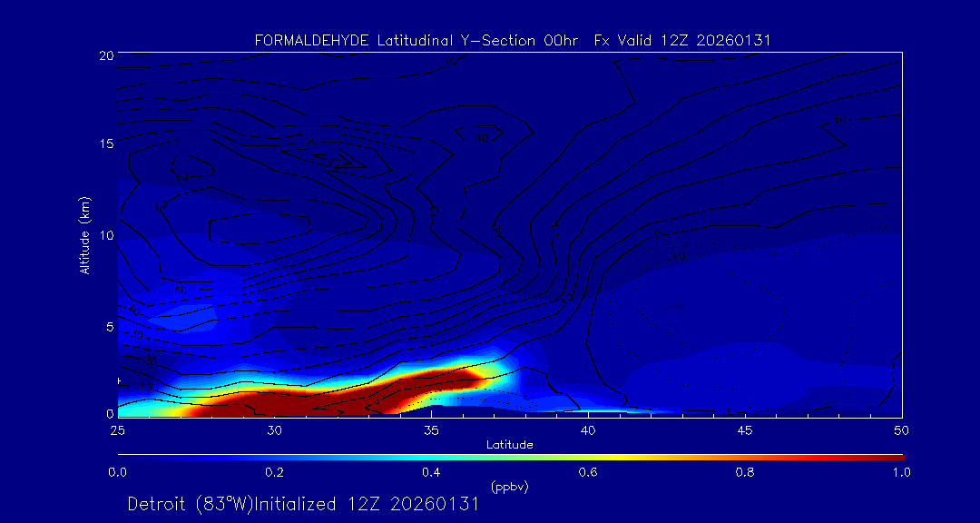Click latitude axis tick label 50
The image size is (980, 523).
pyautogui.click(x=902, y=430)
